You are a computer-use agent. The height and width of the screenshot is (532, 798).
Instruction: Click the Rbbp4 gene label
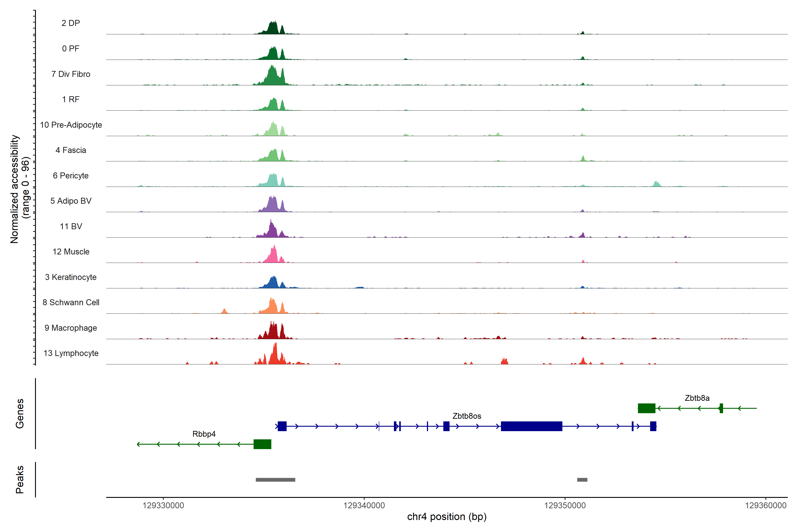tap(204, 434)
